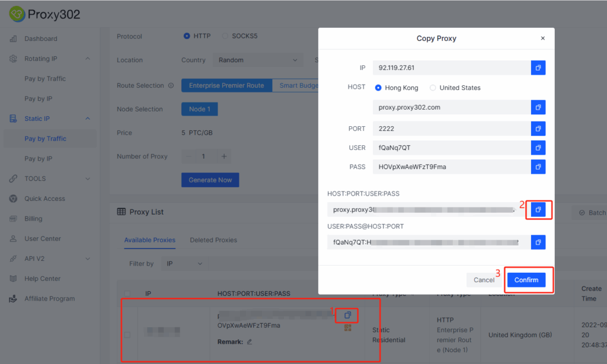
Task: Open Pay by IP under Rotating IP
Action: 38,99
